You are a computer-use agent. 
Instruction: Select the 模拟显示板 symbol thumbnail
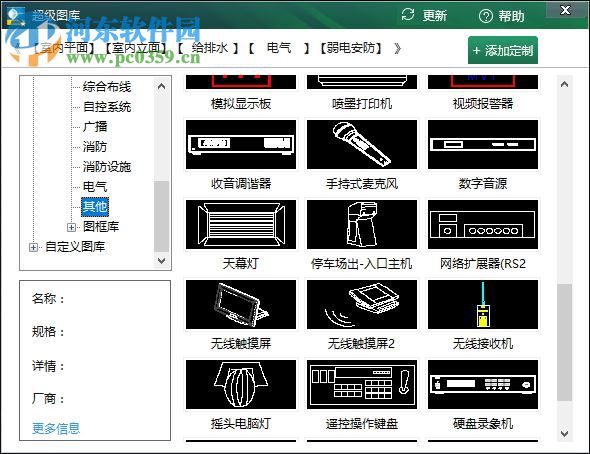(241, 82)
